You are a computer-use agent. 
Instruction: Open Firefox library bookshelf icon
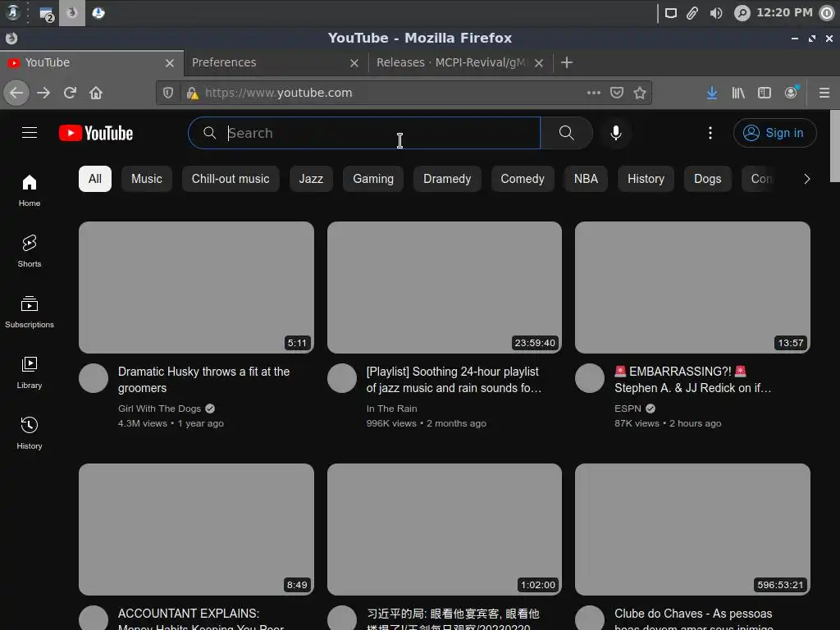(738, 93)
